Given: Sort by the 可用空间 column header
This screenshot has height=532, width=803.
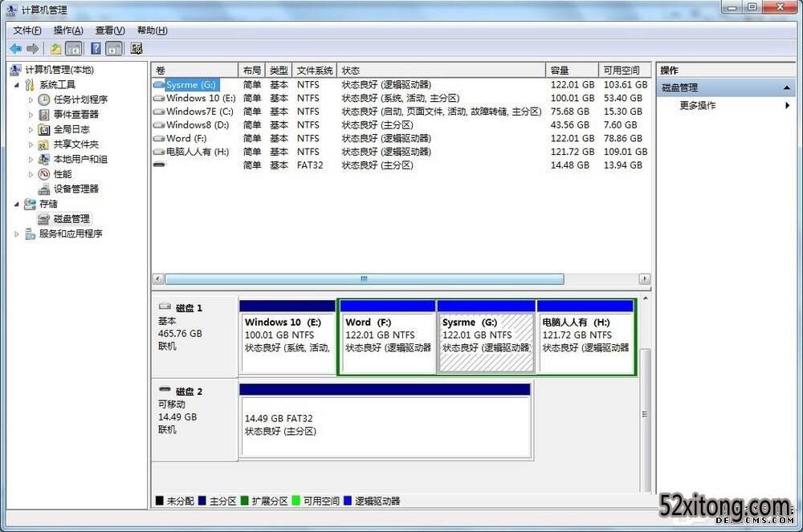Looking at the screenshot, I should click(x=625, y=70).
